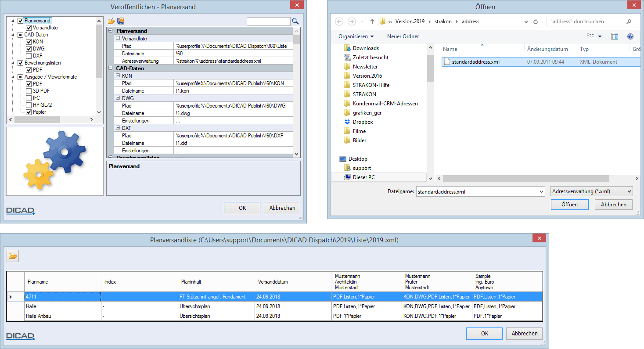
Task: Collapse the DXF group in property grid
Action: (x=118, y=128)
